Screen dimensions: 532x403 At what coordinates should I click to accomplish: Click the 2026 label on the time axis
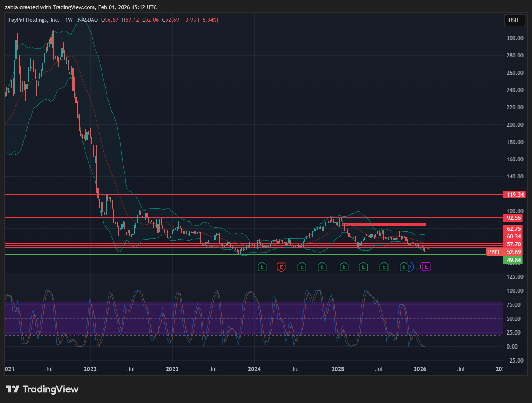pos(420,369)
